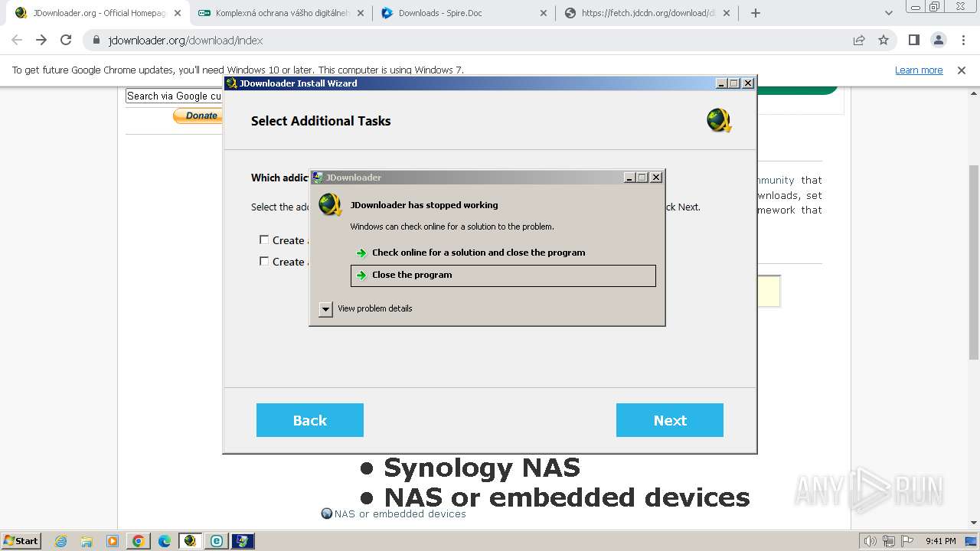Open Action Center flag in tray
The image size is (980, 551).
point(907,541)
